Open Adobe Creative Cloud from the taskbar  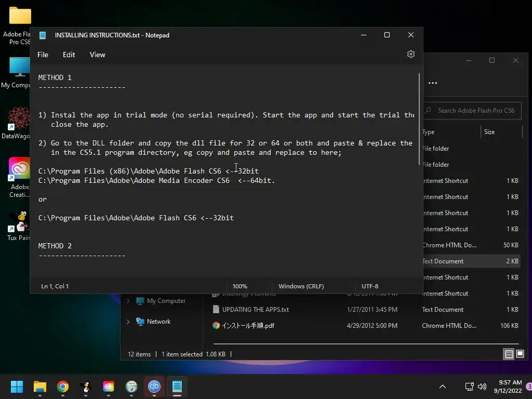[x=109, y=387]
